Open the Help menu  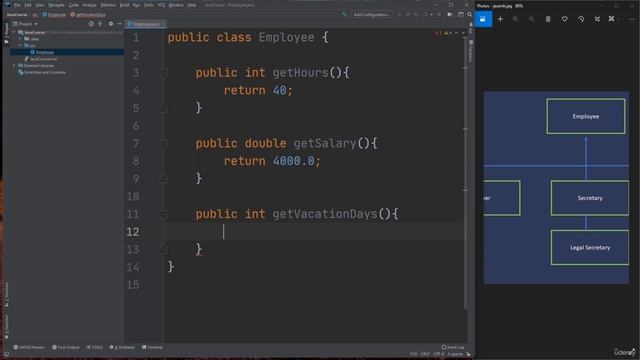[191, 5]
